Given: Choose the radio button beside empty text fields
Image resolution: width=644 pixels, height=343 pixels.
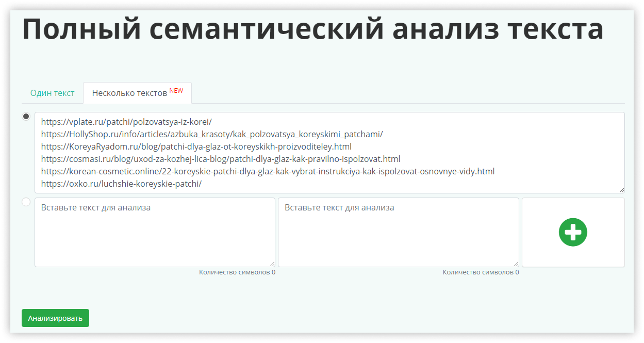Looking at the screenshot, I should (26, 202).
